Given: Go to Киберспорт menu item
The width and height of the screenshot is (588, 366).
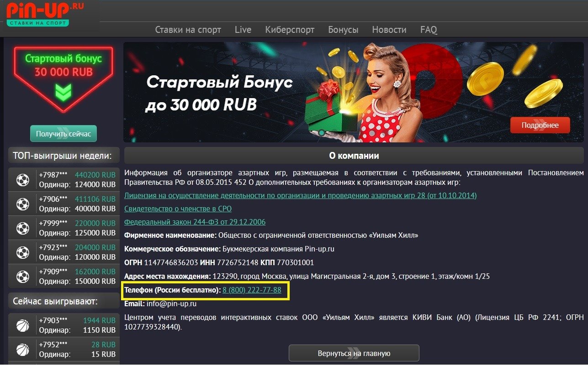Looking at the screenshot, I should point(290,30).
